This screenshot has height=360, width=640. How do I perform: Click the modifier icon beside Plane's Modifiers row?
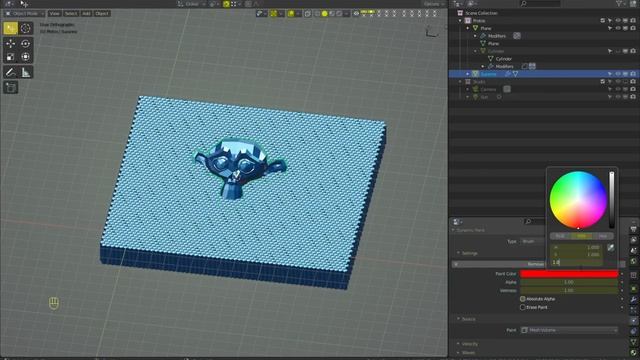click(x=517, y=36)
